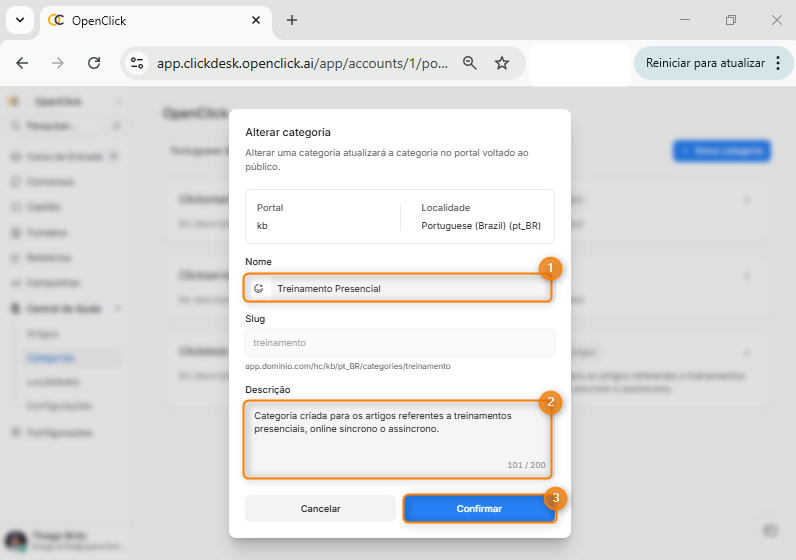
Task: Close the OpenClick browser tab
Action: [256, 20]
